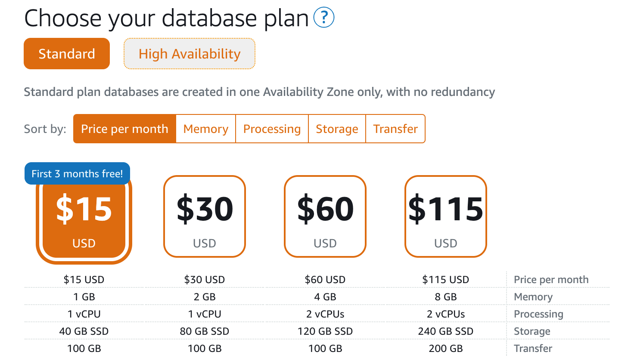Pick the $60 USD plan card
628x364 pixels.
tap(325, 216)
